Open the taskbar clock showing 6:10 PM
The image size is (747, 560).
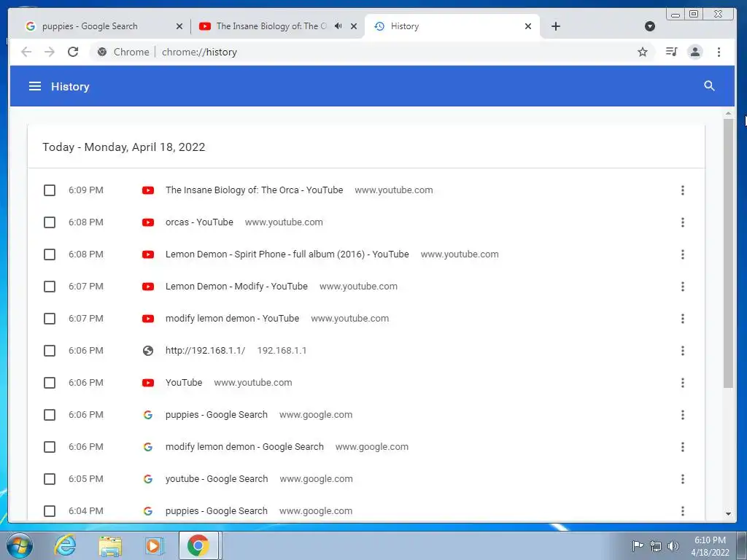click(x=710, y=546)
